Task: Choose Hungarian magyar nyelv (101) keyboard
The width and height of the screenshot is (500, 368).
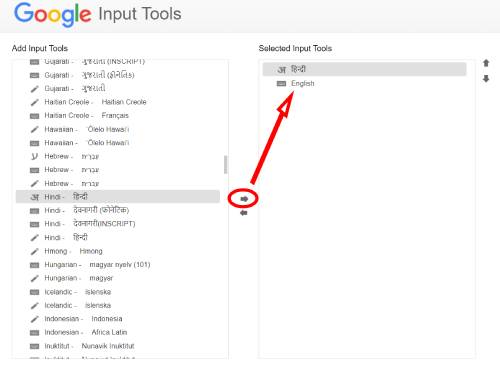Action: coord(118,265)
